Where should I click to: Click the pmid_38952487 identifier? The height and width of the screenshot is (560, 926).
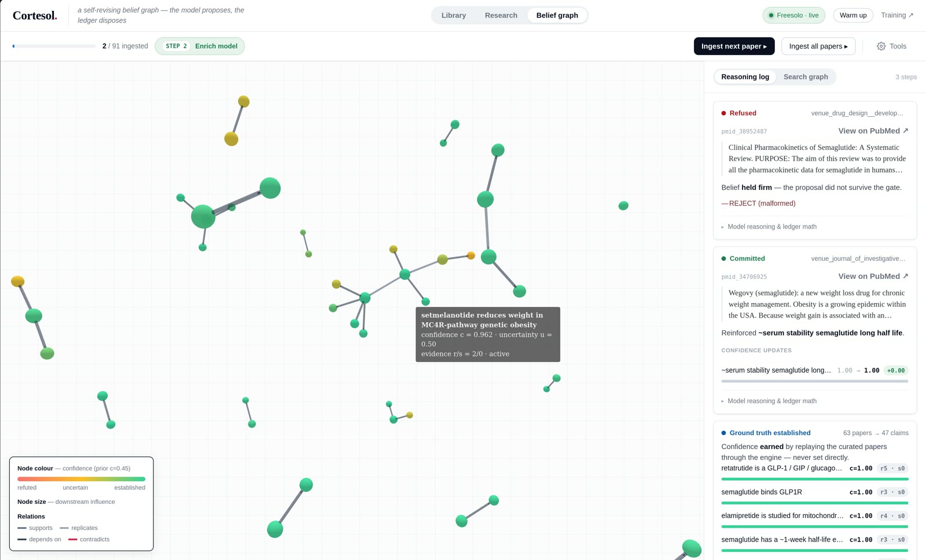click(x=744, y=131)
